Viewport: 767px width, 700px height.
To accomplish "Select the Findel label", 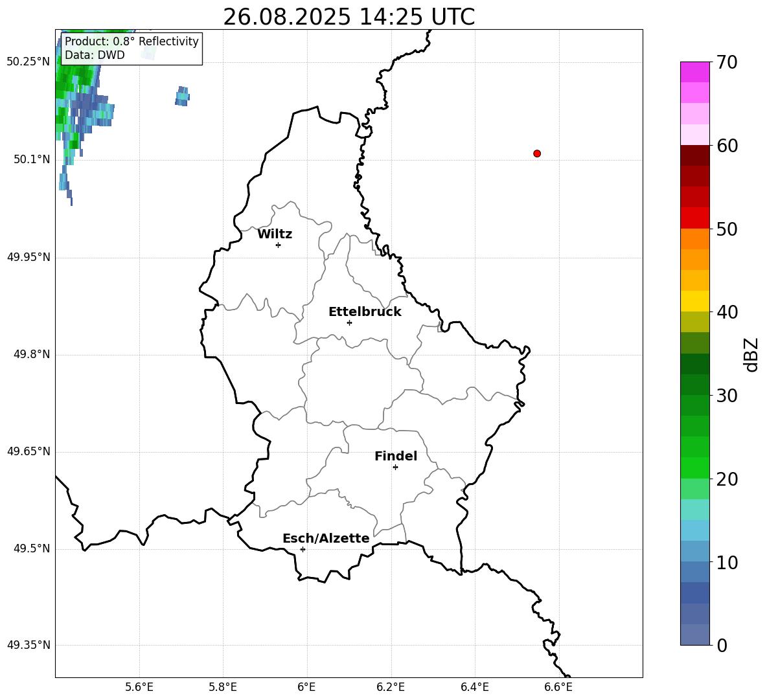I will (396, 456).
